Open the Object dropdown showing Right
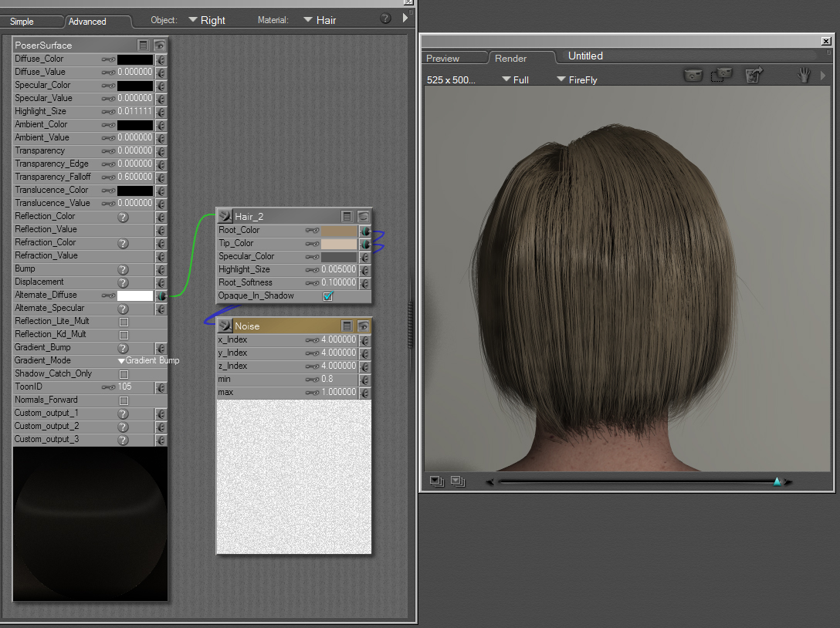The width and height of the screenshot is (840, 628). (x=207, y=20)
